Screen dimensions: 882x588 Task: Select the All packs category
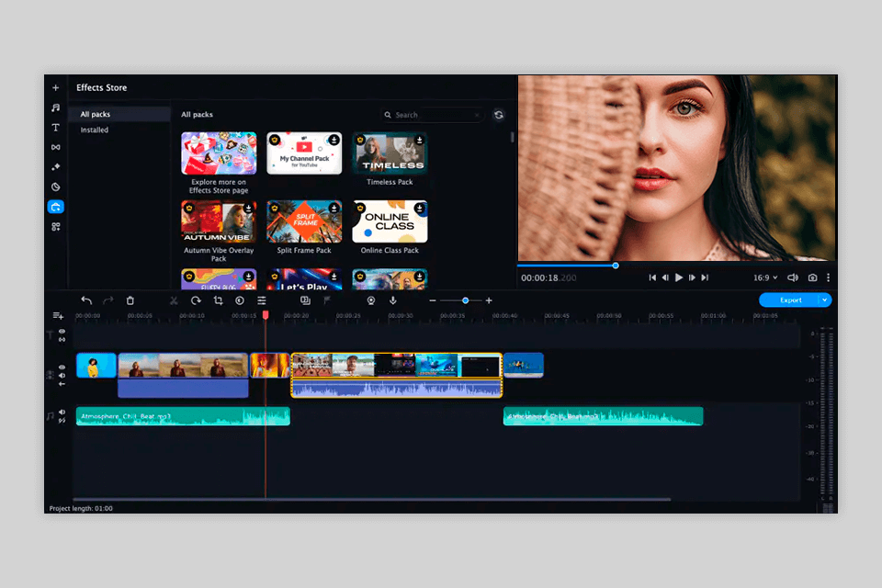click(x=119, y=114)
